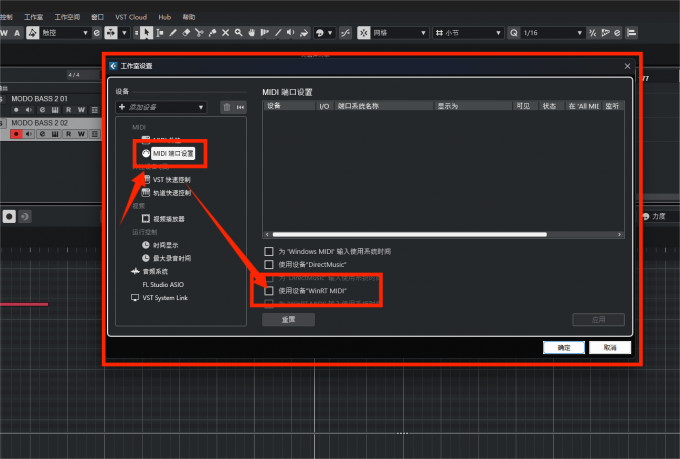Select the Split scissors tool
680x459 pixels.
pos(199,33)
